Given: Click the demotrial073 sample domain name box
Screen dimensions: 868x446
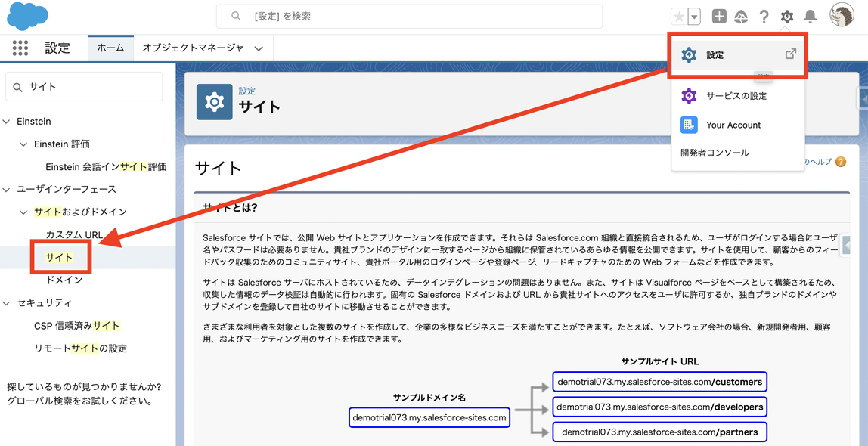Looking at the screenshot, I should 429,418.
